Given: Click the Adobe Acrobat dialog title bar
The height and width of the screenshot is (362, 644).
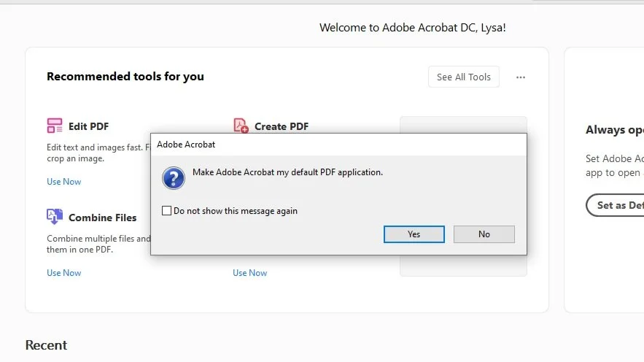Looking at the screenshot, I should tap(338, 145).
